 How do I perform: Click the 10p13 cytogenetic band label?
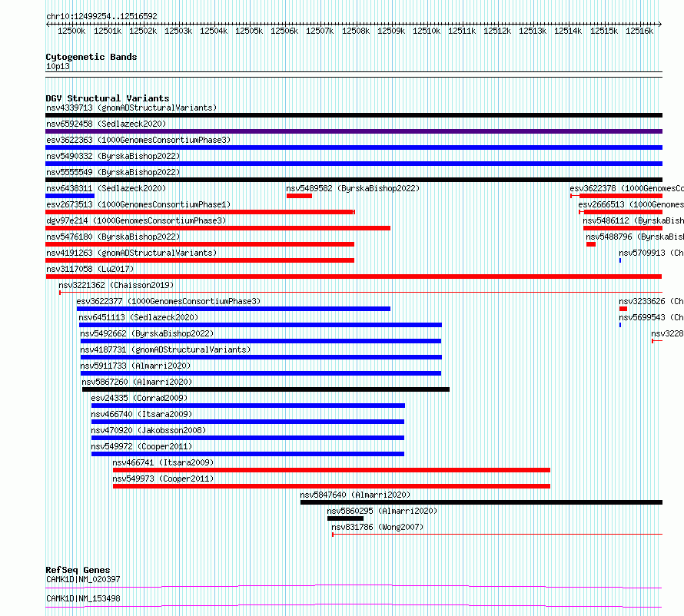pos(58,66)
